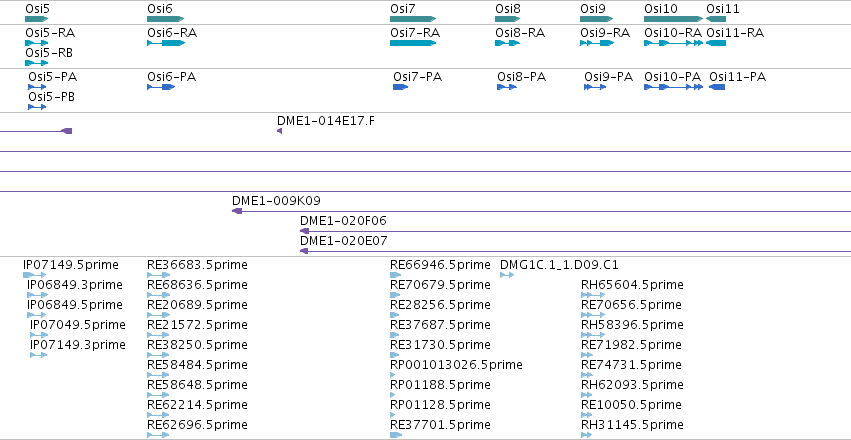This screenshot has height=440, width=851.
Task: Click the RE66946.5prime EST label
Action: pos(440,265)
